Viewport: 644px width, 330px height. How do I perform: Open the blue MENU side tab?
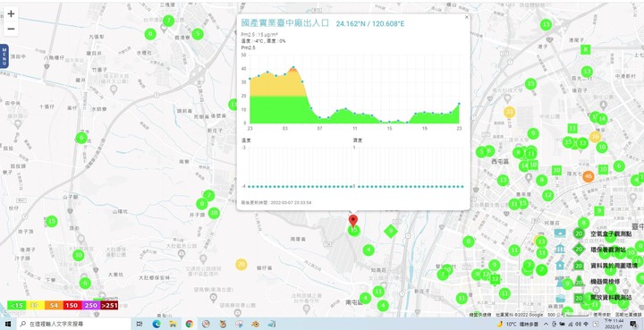(4, 55)
